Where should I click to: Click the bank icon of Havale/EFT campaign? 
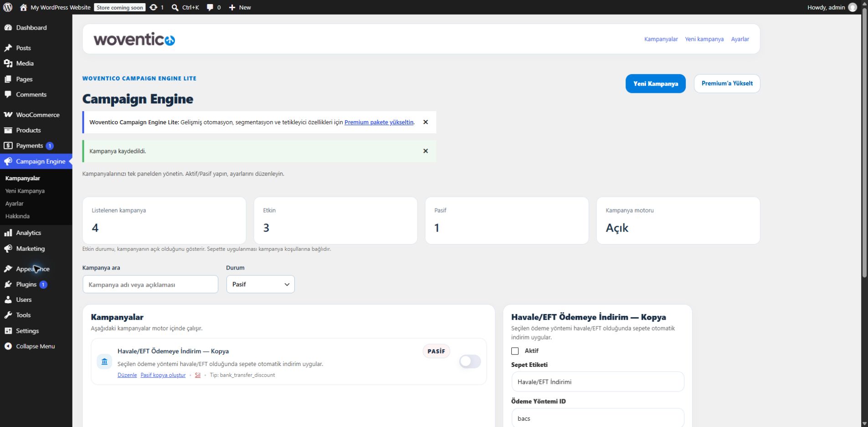104,361
